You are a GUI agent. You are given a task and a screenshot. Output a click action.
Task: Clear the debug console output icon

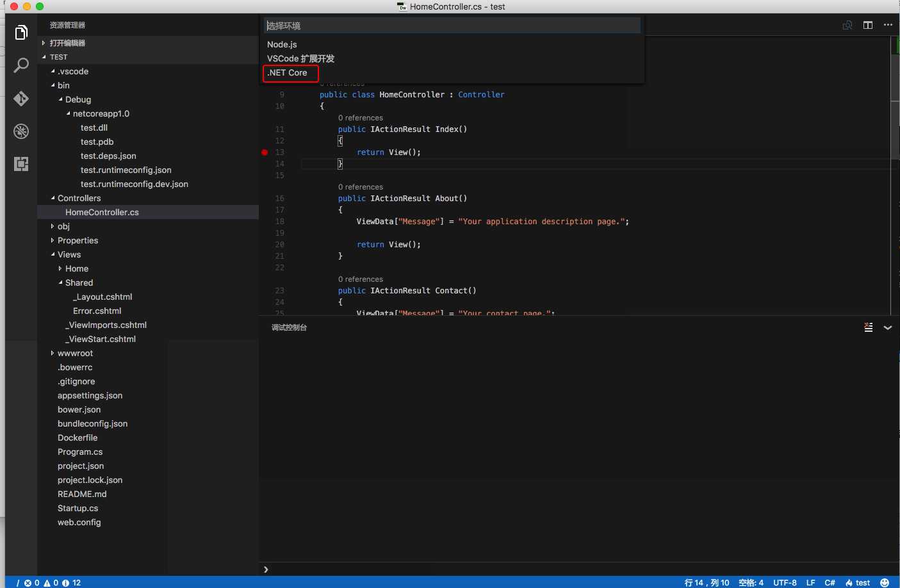869,327
